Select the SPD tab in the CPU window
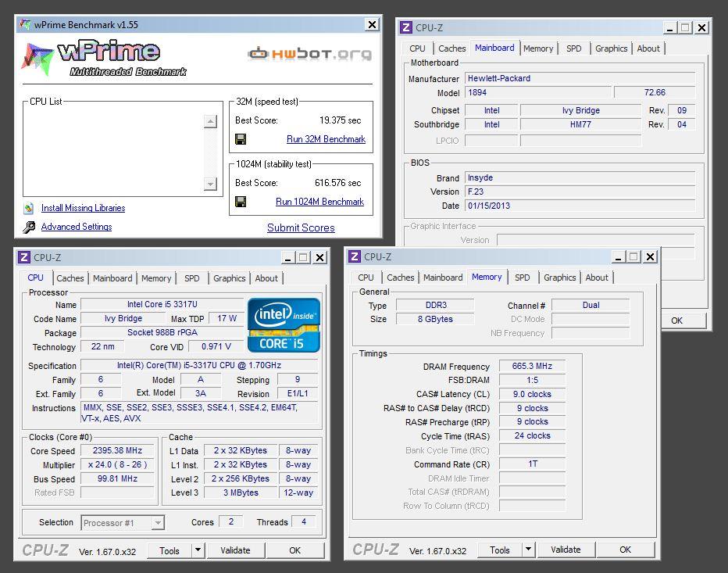 click(x=191, y=278)
